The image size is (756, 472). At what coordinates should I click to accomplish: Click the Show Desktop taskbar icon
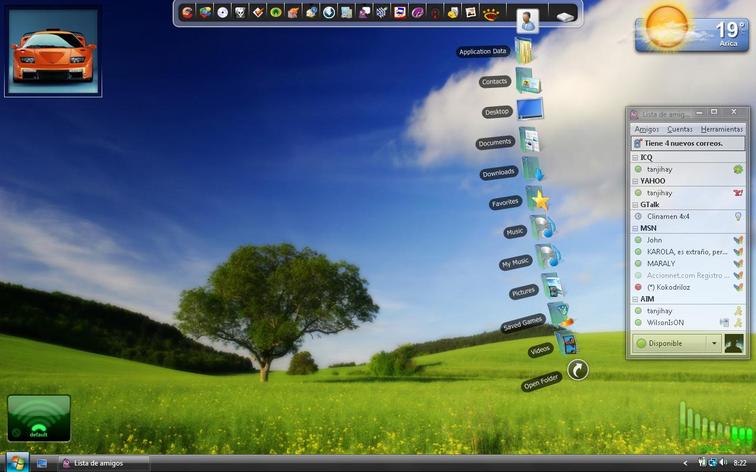tap(42, 463)
